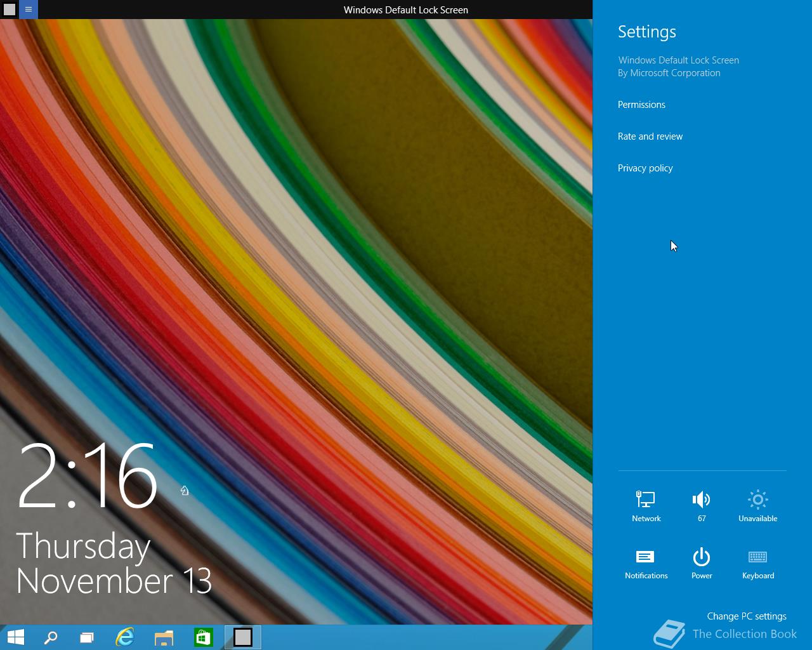The image size is (812, 650).
Task: Open Task View on the taskbar
Action: coord(87,637)
